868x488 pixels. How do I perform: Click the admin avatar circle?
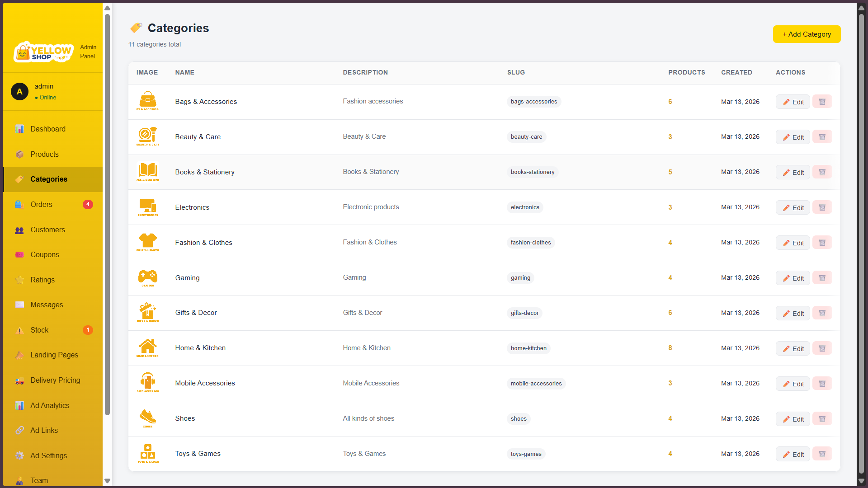[19, 91]
